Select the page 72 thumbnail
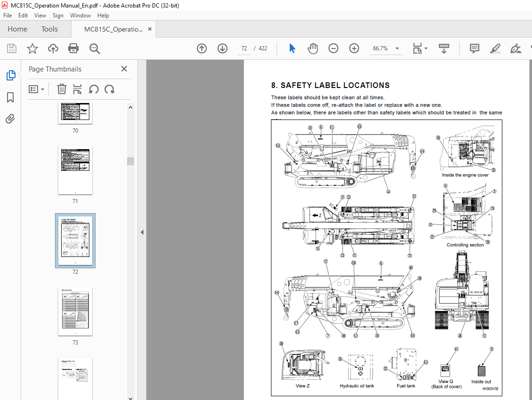The width and height of the screenshot is (532, 400). click(75, 241)
